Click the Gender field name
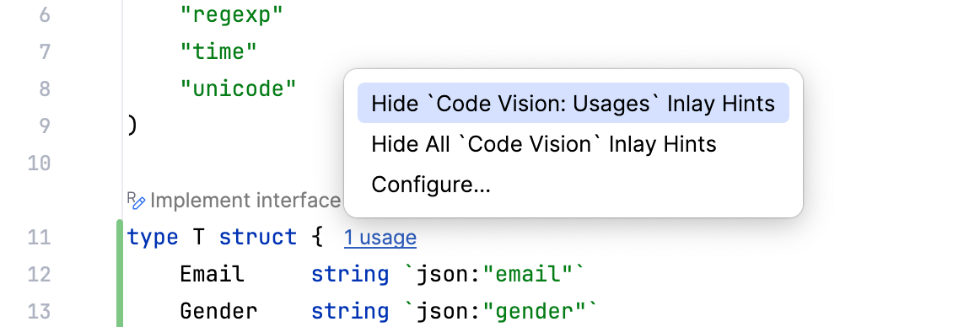The height and width of the screenshot is (327, 980). (218, 311)
